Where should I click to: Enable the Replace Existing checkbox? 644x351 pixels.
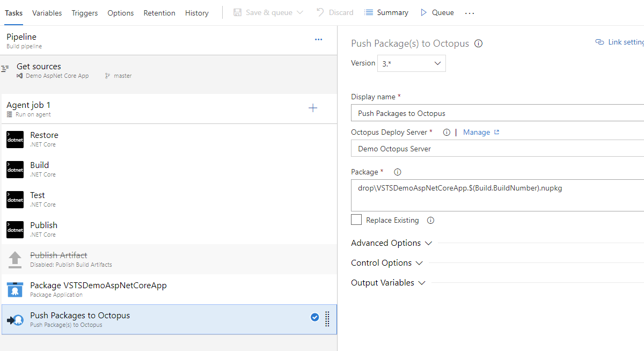tap(356, 220)
